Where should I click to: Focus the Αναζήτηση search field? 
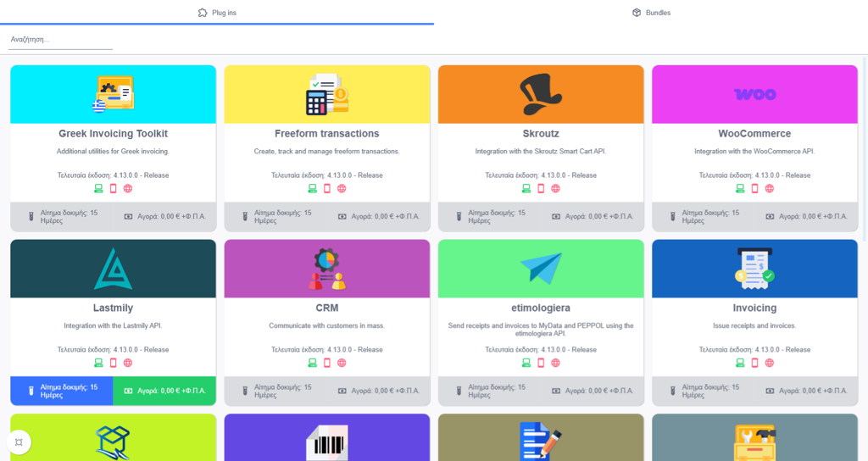coord(60,40)
